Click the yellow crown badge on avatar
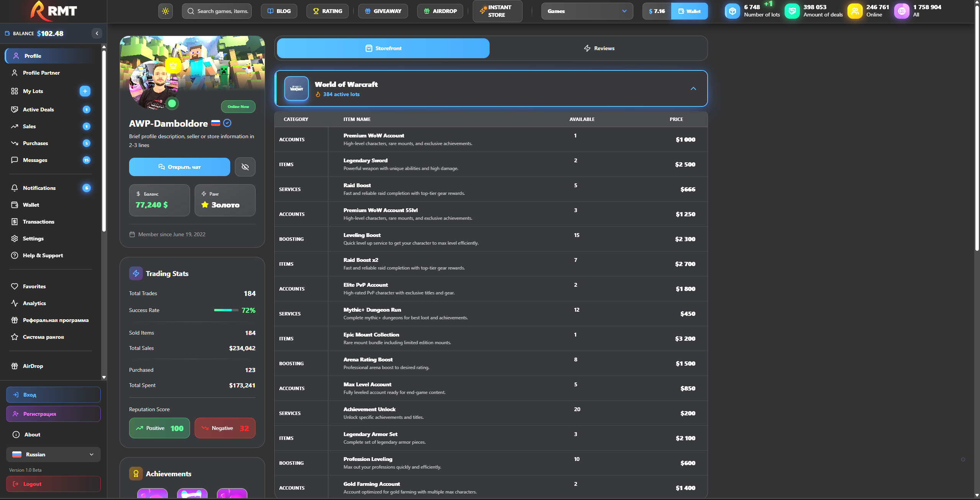980x500 pixels. click(173, 65)
